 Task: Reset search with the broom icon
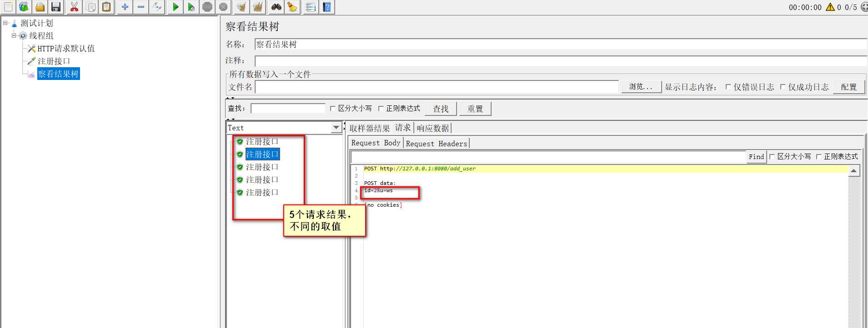point(292,7)
